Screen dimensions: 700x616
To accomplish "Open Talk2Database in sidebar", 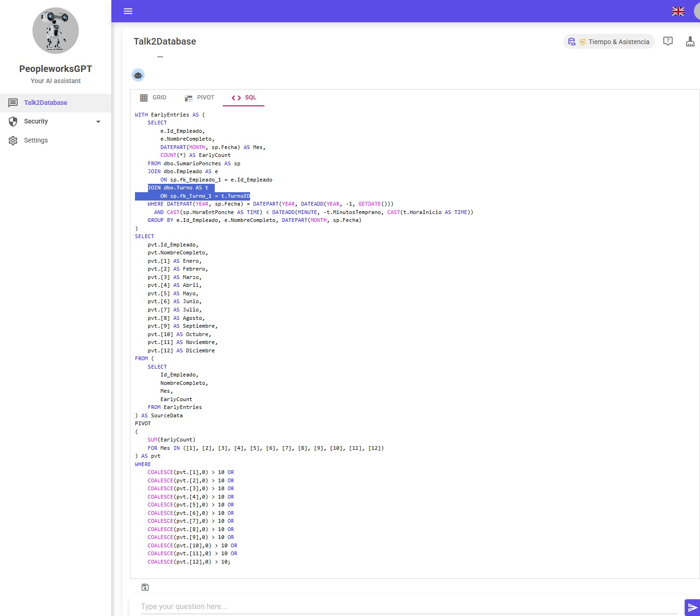I will point(56,103).
